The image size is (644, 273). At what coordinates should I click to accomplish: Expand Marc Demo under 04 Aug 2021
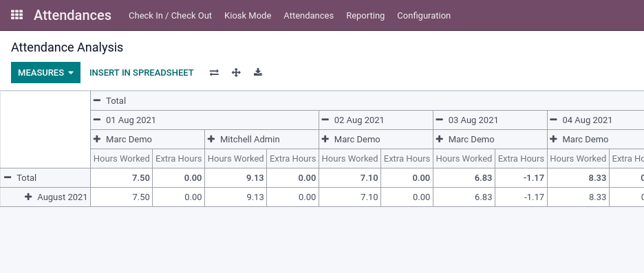(x=554, y=139)
